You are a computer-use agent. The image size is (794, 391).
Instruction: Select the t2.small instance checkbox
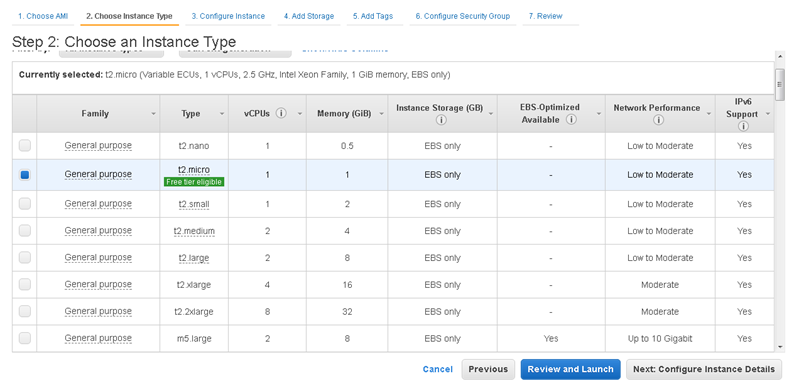[x=24, y=204]
